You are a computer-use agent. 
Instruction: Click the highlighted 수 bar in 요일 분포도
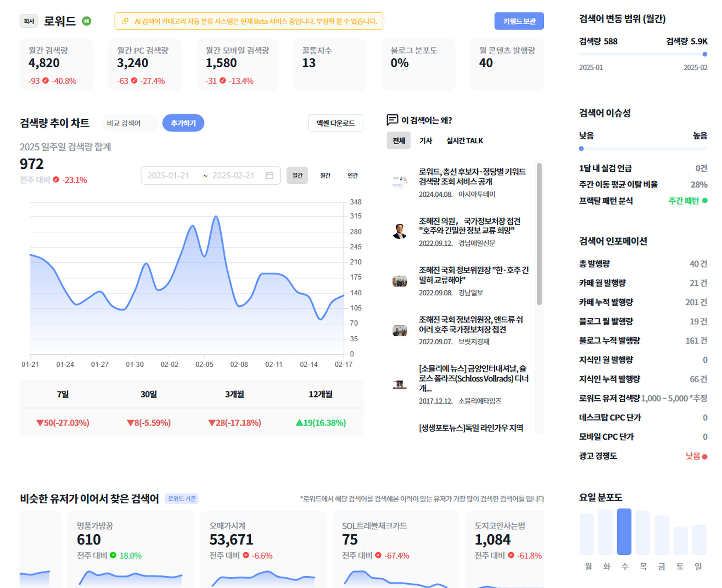624,532
